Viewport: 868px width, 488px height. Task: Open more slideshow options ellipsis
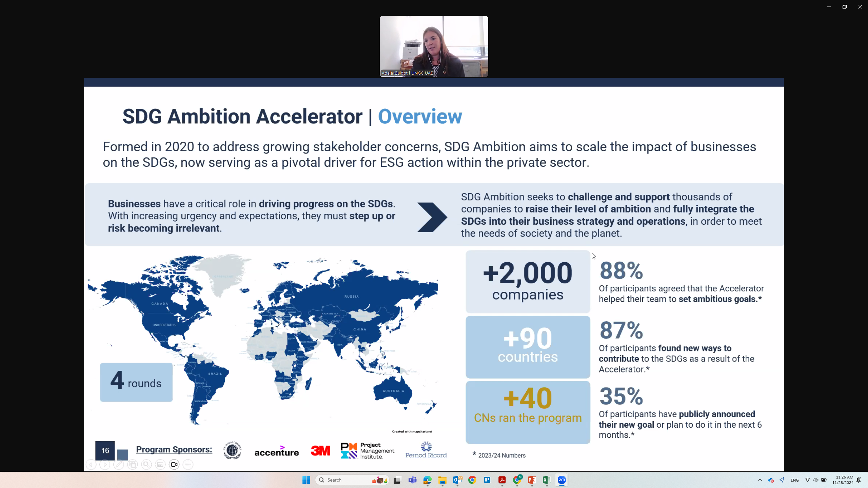point(188,464)
